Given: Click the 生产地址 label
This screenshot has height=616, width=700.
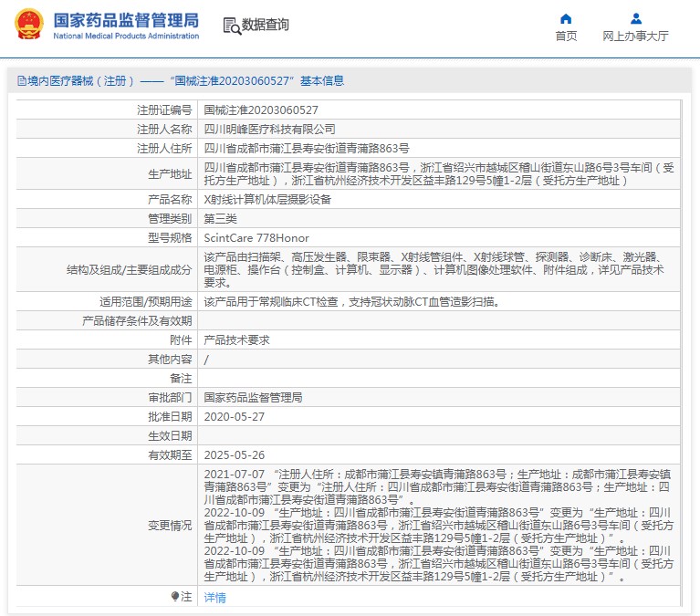Looking at the screenshot, I should (x=170, y=174).
